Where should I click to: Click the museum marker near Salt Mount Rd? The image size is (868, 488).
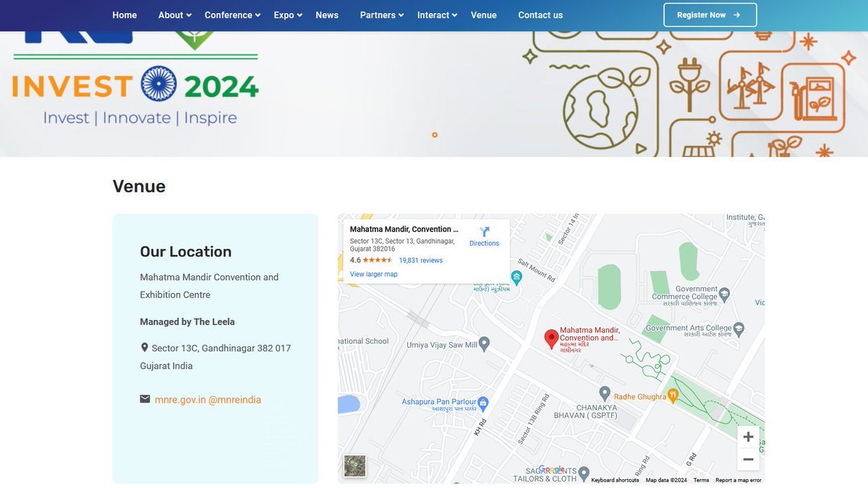[516, 277]
